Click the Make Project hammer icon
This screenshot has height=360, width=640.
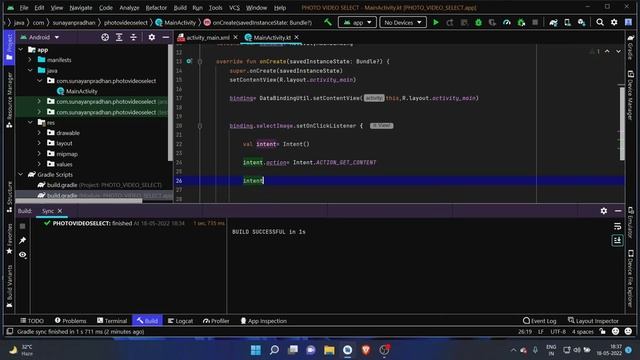(x=328, y=22)
